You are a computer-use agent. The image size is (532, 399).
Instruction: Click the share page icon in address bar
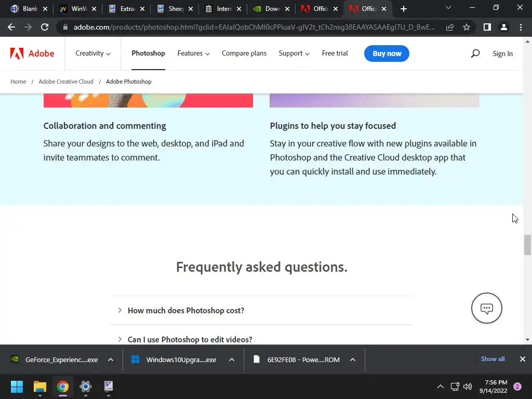(450, 27)
